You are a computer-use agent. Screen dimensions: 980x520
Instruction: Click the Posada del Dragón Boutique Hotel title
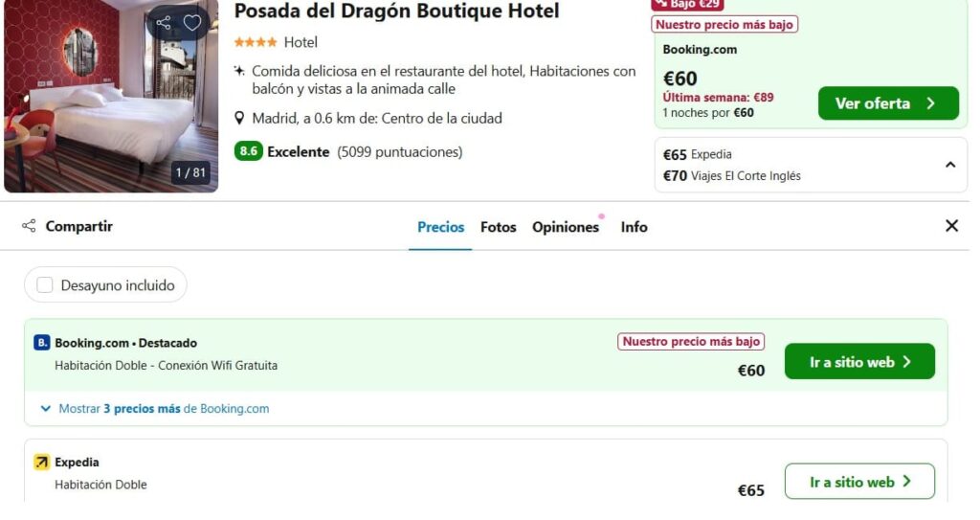(396, 11)
